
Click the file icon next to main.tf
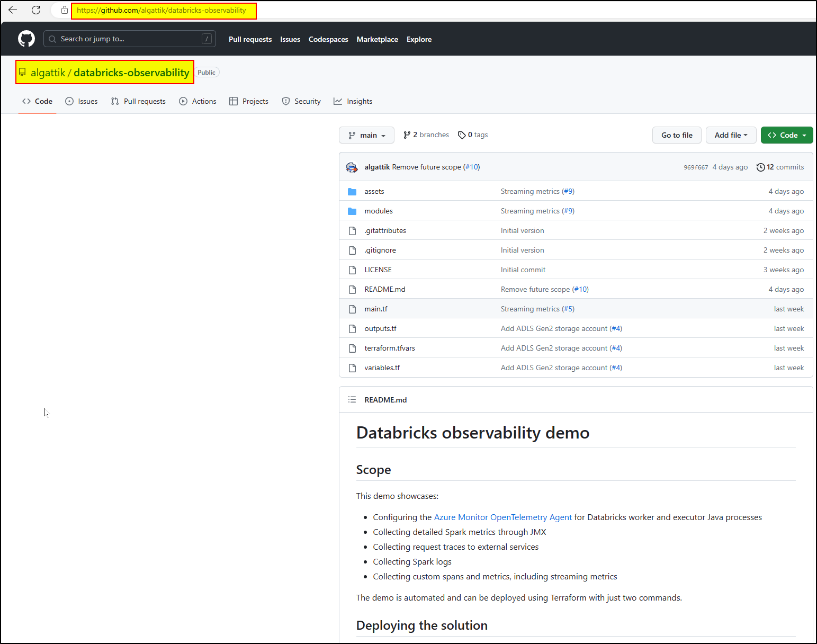(352, 309)
